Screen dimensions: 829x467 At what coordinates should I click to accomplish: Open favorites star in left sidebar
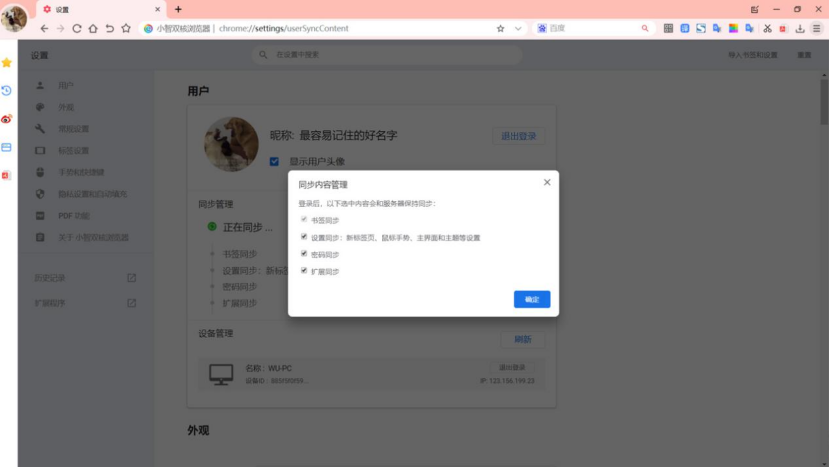[x=7, y=63]
